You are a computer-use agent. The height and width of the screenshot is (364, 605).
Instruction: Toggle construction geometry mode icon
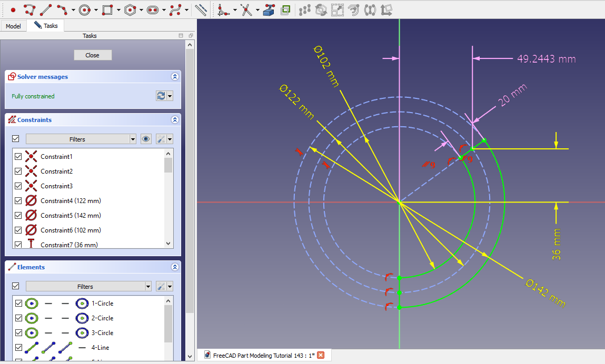201,9
